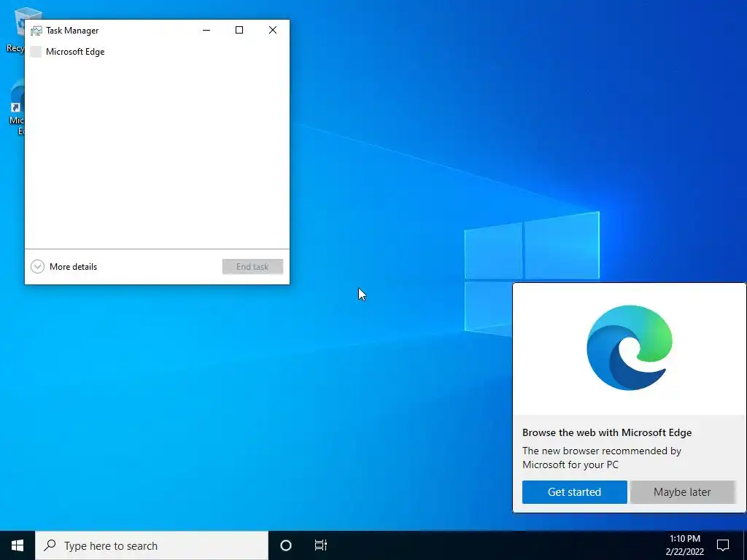Screen dimensions: 747x560
Task: Click the End task button
Action: tap(252, 267)
